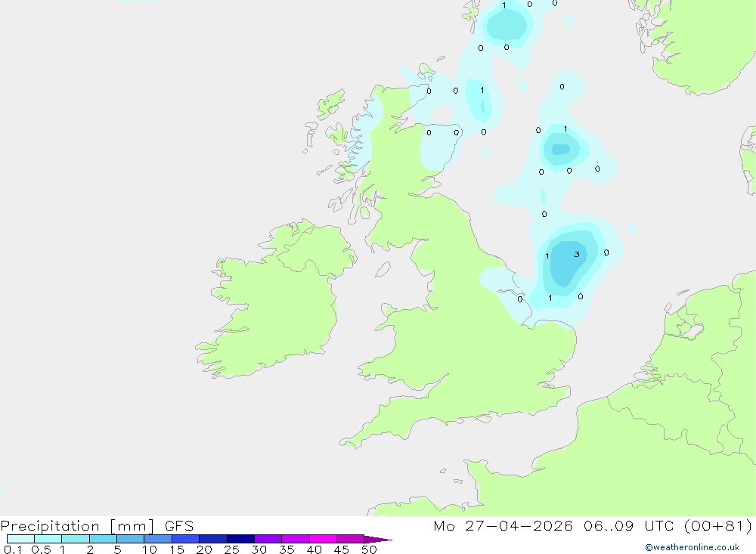Screen dimensions: 756x554
Task: Click the "35" legend scale label
Action: coord(287,549)
